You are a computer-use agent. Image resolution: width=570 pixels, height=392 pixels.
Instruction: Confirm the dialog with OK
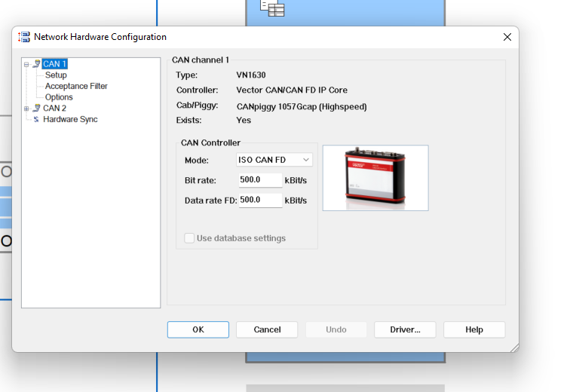click(x=198, y=329)
